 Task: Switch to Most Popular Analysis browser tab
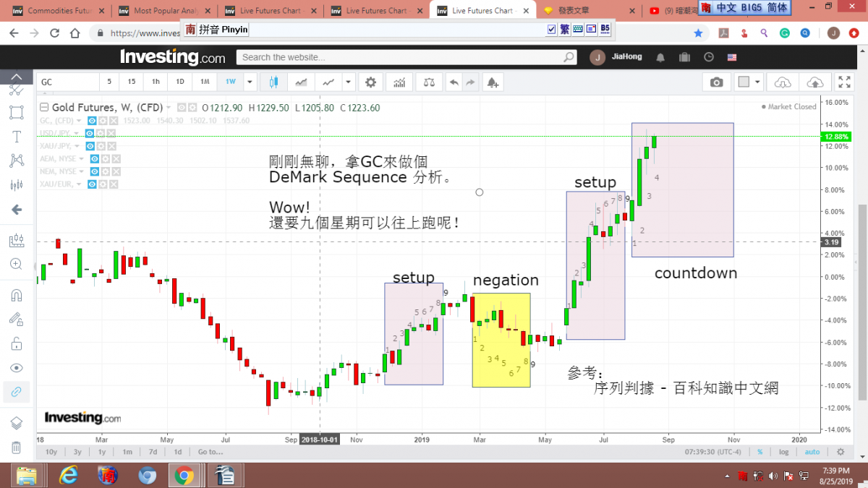pyautogui.click(x=165, y=11)
